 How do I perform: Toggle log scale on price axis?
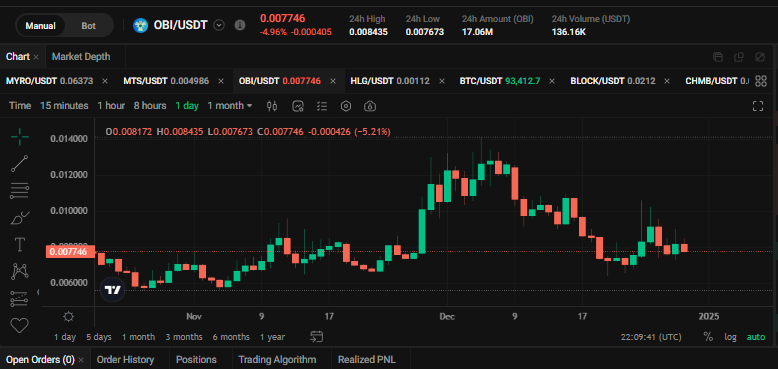(x=730, y=337)
